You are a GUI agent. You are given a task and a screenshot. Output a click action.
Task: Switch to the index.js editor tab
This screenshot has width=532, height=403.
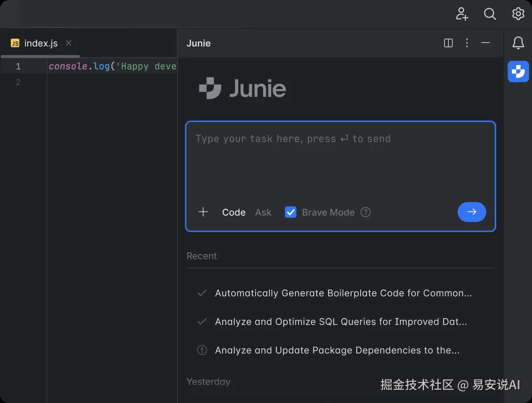41,43
